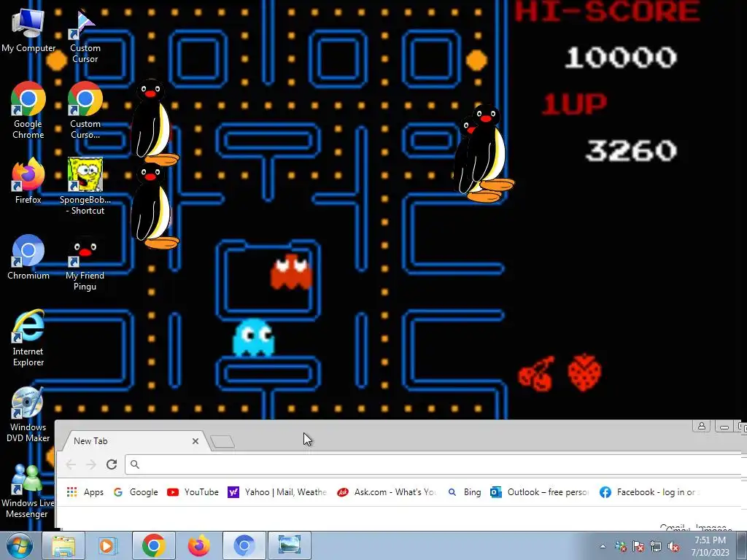This screenshot has height=560, width=747.
Task: Click the Pingu penguin pair near the score panel
Action: [483, 153]
